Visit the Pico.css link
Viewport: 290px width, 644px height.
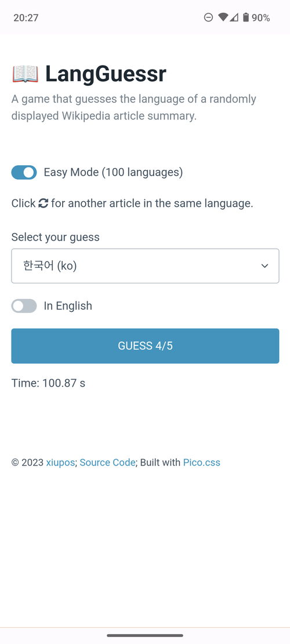202,463
